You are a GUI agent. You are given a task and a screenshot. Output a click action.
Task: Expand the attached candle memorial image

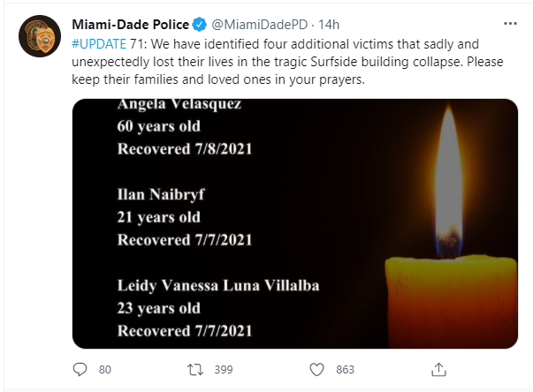[295, 223]
